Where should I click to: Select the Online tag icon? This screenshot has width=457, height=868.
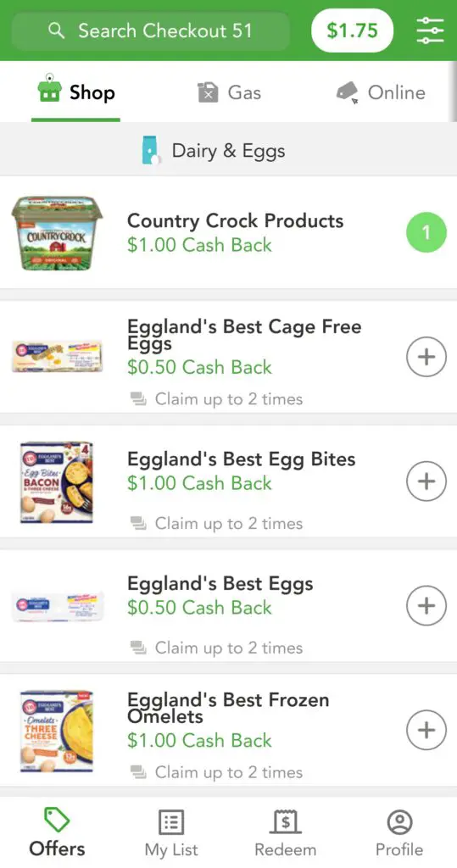click(x=348, y=92)
